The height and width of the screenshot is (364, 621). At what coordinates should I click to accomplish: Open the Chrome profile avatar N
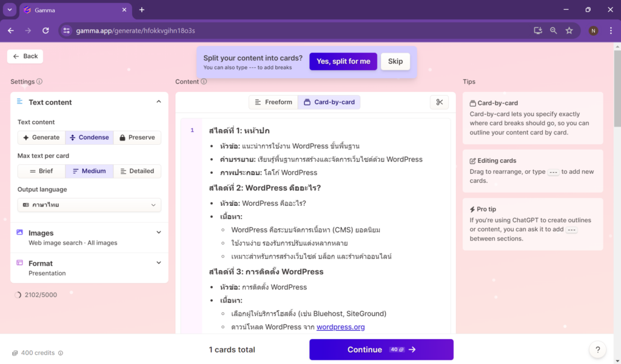(593, 30)
